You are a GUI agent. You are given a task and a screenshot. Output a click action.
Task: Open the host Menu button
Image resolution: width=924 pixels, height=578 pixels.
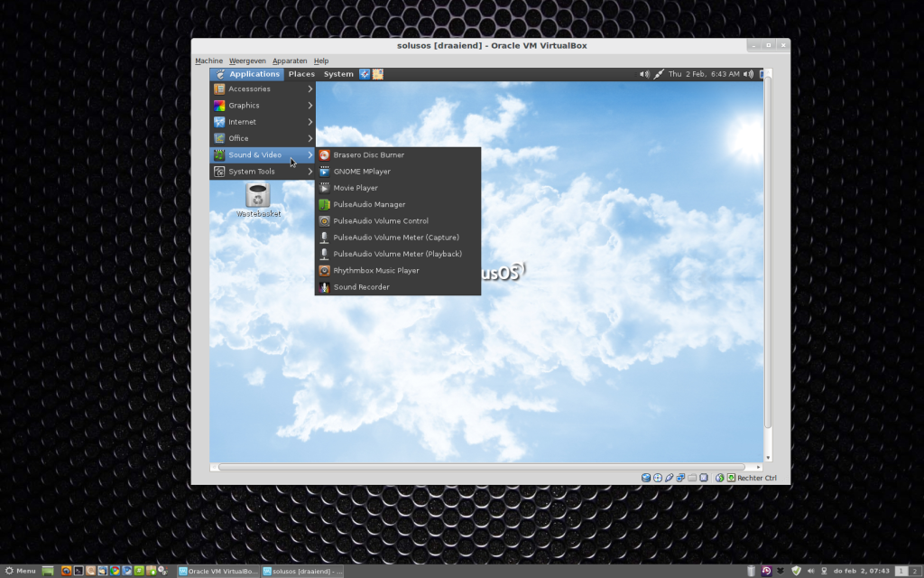[x=20, y=571]
